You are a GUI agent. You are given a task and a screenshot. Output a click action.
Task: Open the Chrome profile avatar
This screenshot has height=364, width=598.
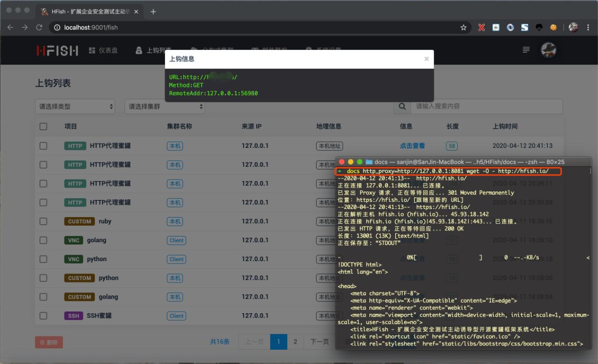point(573,27)
